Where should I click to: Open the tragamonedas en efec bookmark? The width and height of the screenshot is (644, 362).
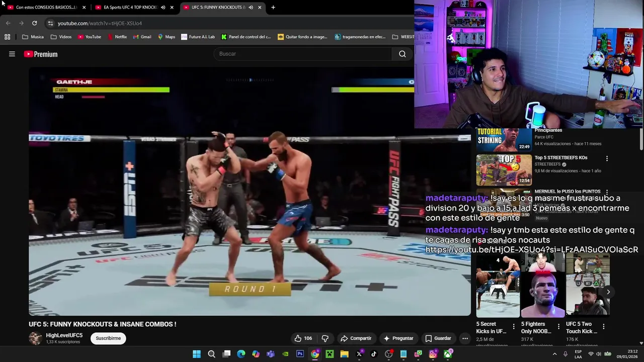(360, 37)
